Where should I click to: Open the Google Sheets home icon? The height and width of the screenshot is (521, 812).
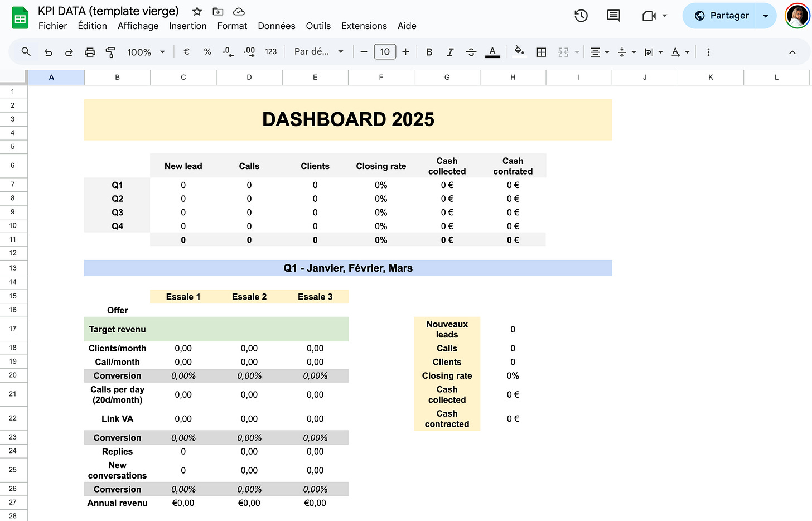click(21, 18)
